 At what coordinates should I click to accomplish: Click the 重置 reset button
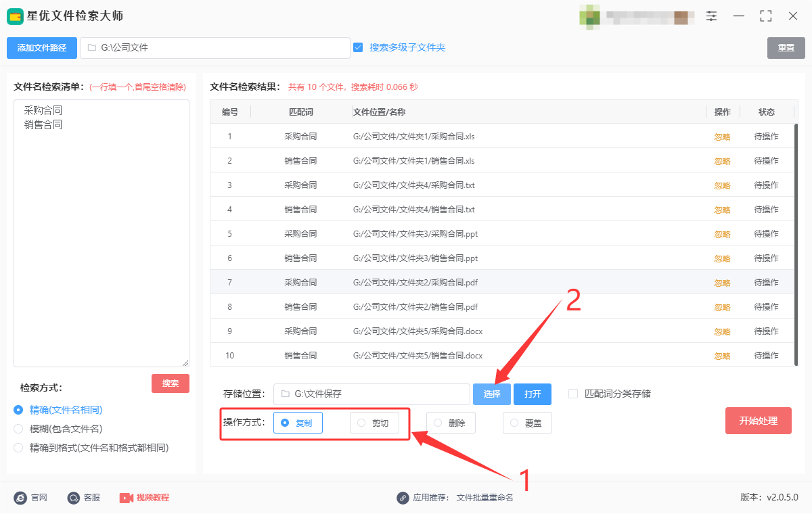coord(786,48)
